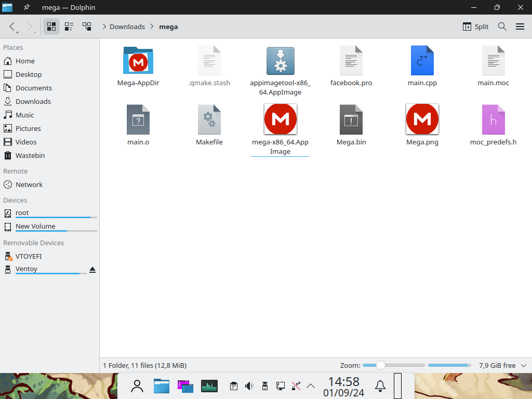Select the .qmake.stash file icon
The height and width of the screenshot is (399, 532).
[x=209, y=60]
